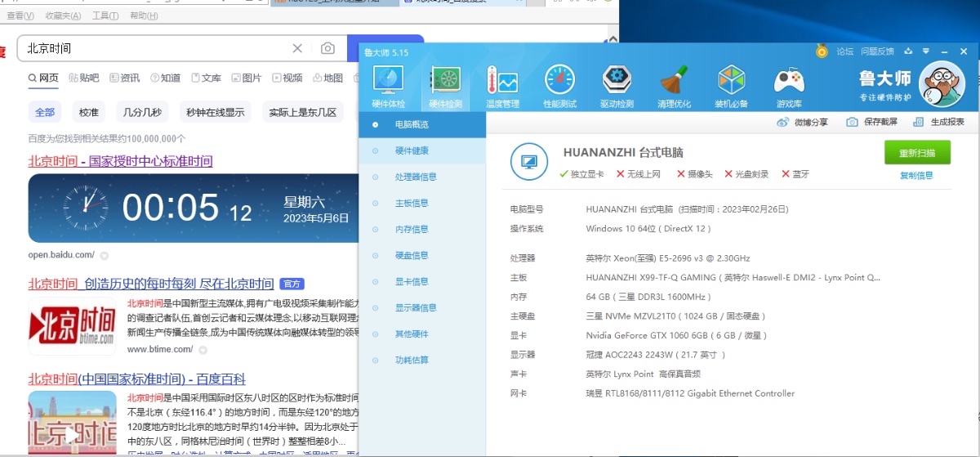Select 主板信息 in sidebar
The height and width of the screenshot is (457, 980).
(x=422, y=204)
